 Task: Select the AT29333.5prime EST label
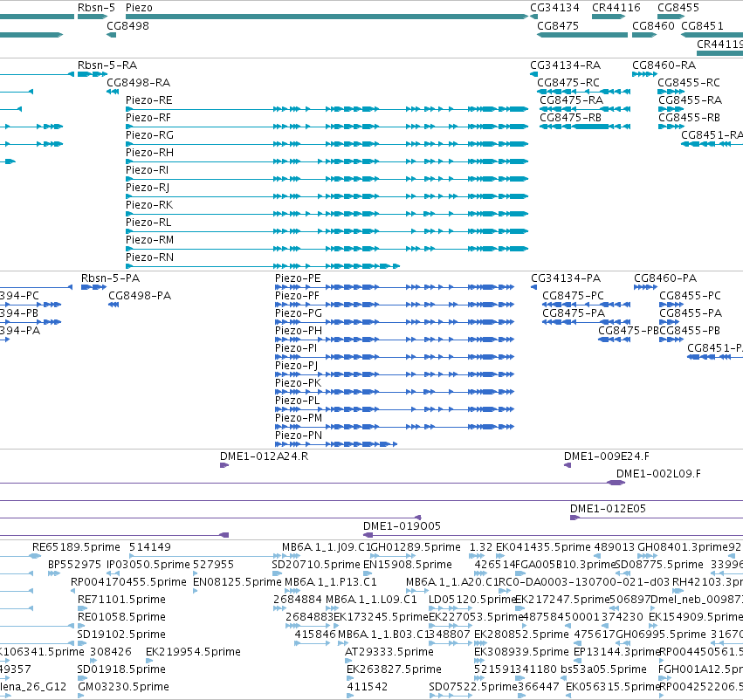coord(389,652)
